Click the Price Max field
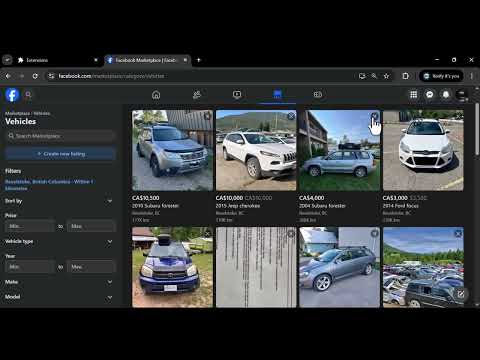480x360 pixels. coord(91,226)
